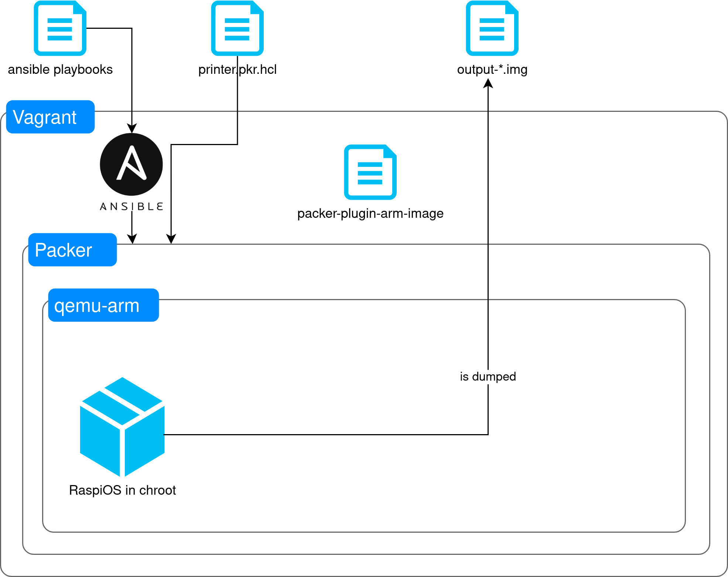This screenshot has height=577, width=728.
Task: Click the blue Vagrant label box
Action: (x=51, y=117)
